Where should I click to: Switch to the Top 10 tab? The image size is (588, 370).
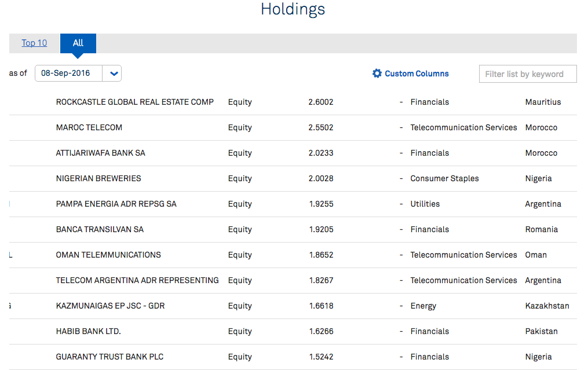[34, 43]
